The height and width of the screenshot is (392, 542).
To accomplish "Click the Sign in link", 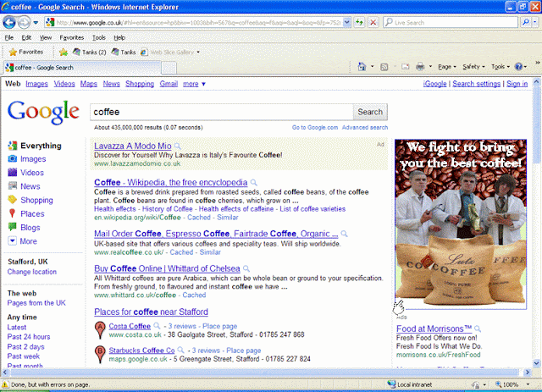I will point(517,84).
